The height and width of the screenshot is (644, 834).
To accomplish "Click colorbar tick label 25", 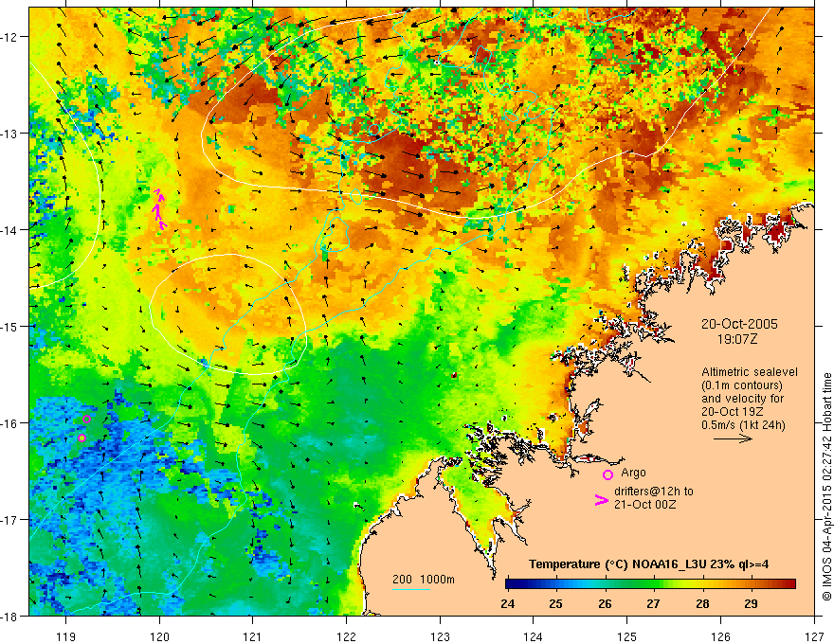I will click(556, 604).
